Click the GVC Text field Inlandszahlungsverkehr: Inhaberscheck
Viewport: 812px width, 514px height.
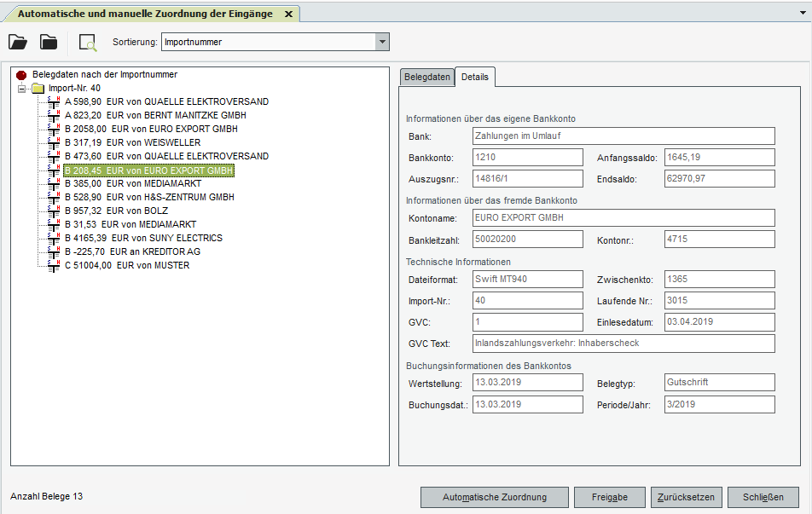(623, 344)
